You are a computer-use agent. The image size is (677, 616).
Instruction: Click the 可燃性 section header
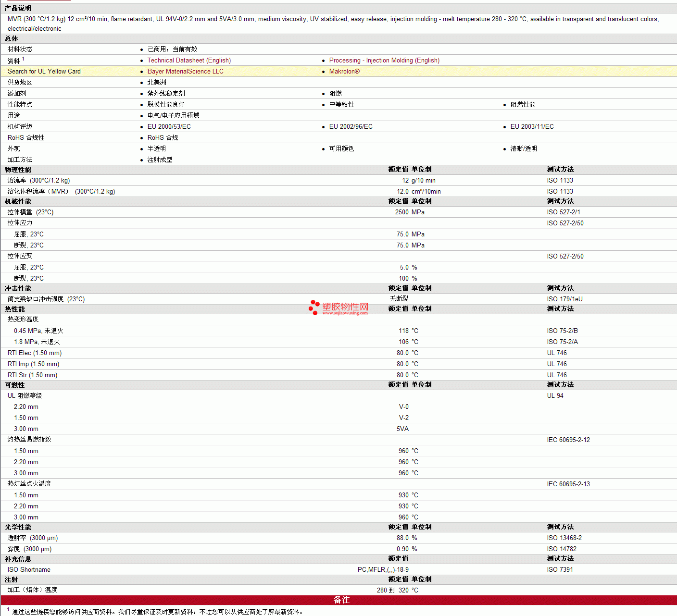[14, 385]
